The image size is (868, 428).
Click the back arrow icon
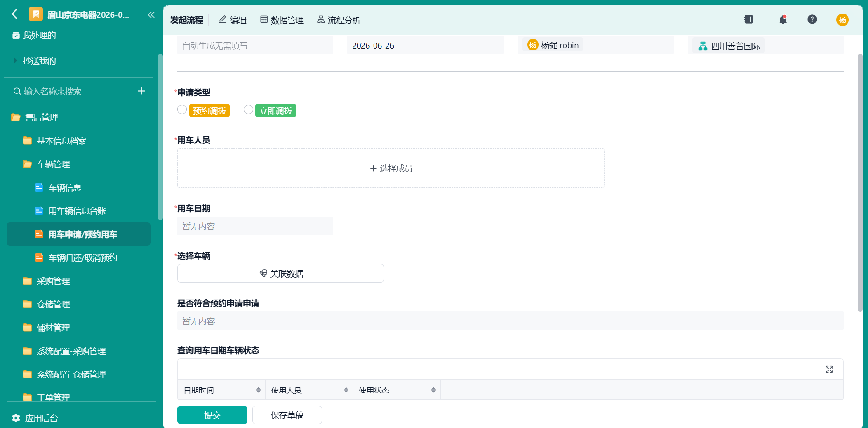coord(14,14)
